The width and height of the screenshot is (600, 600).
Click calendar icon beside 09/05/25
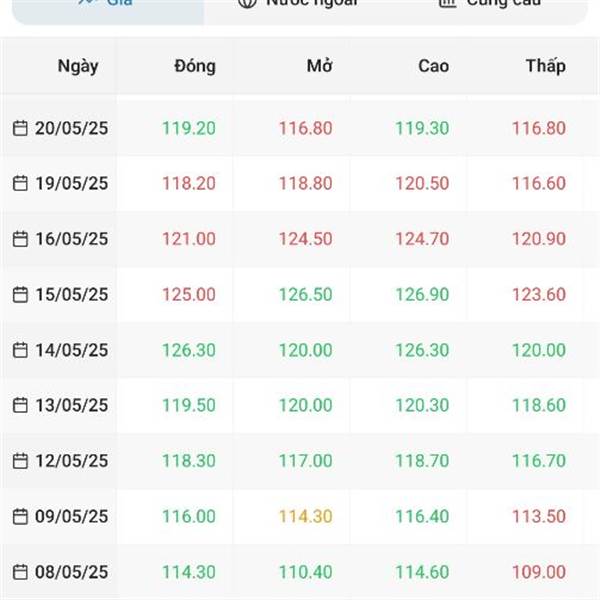pos(20,516)
